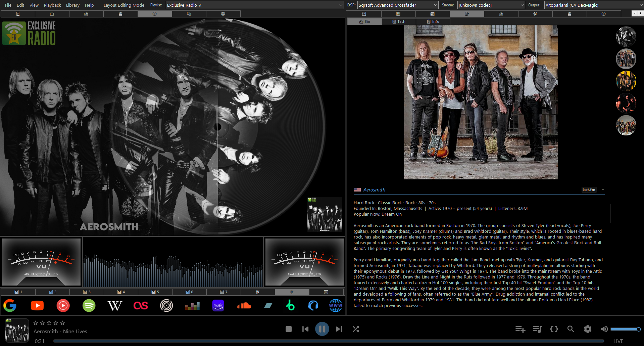This screenshot has height=346, width=644.
Task: Open the Bandcamp icon
Action: coord(268,305)
